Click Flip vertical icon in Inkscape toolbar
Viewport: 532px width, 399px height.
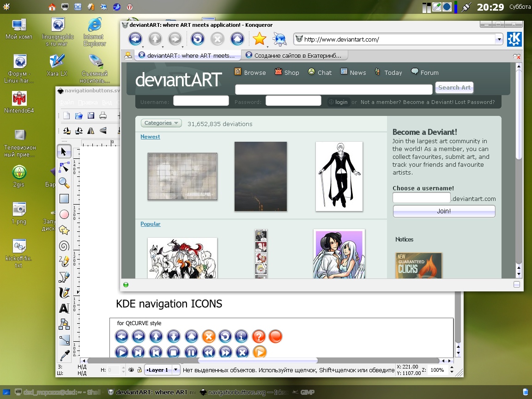coord(103,131)
